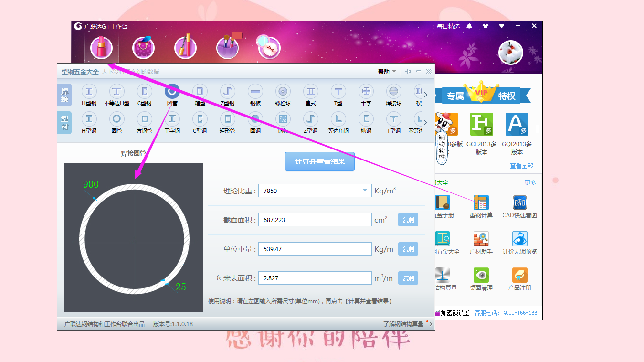
Task: Click the shopping bag icon in header
Action: pyautogui.click(x=144, y=48)
